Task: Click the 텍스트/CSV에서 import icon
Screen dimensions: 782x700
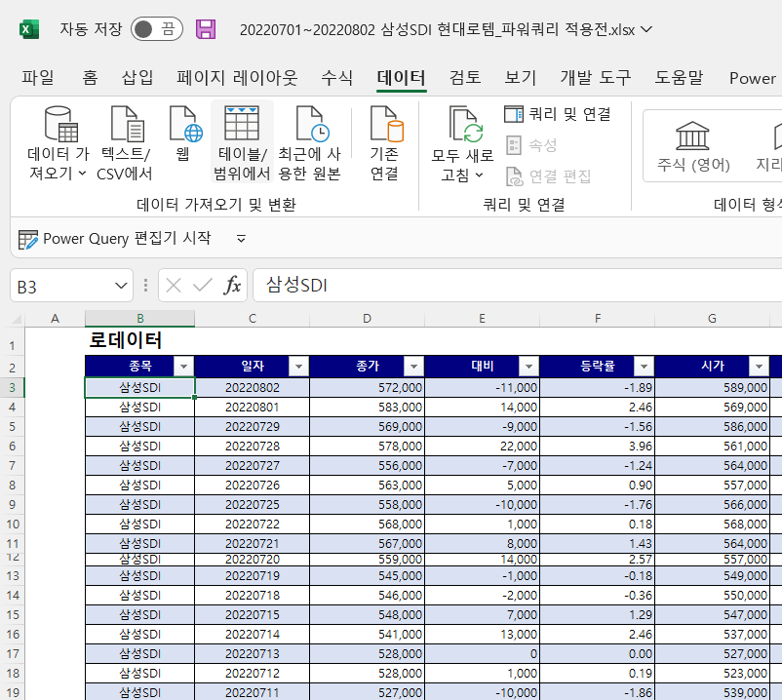Action: (x=127, y=124)
